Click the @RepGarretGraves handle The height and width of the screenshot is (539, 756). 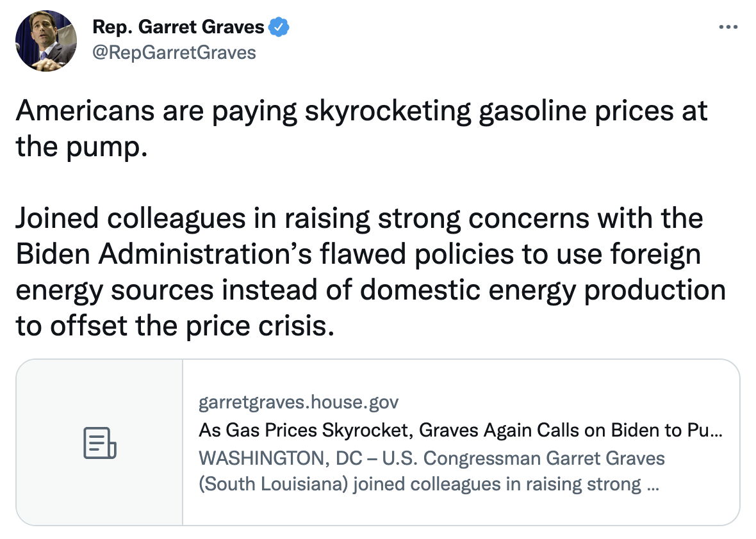pos(174,52)
